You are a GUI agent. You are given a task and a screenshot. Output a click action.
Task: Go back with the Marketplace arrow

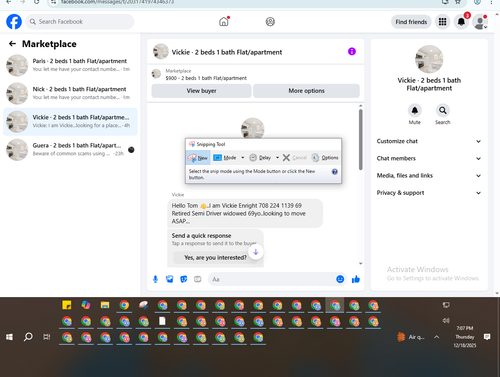click(x=12, y=44)
